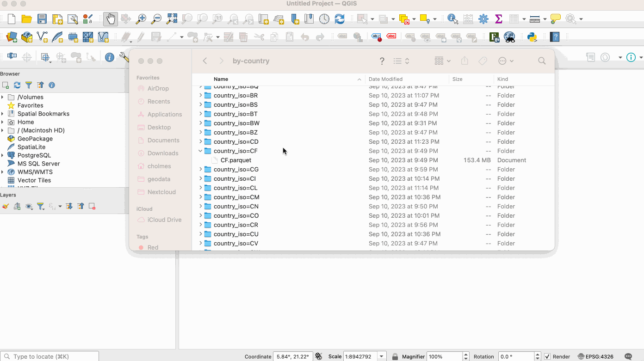
Task: Expand the PostgreSQL browser node
Action: coord(3,155)
